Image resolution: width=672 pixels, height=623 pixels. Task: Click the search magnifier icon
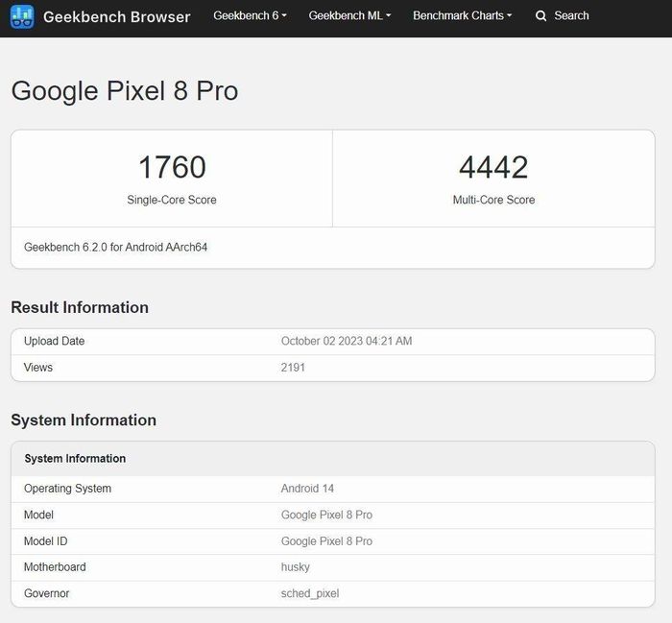pyautogui.click(x=540, y=16)
